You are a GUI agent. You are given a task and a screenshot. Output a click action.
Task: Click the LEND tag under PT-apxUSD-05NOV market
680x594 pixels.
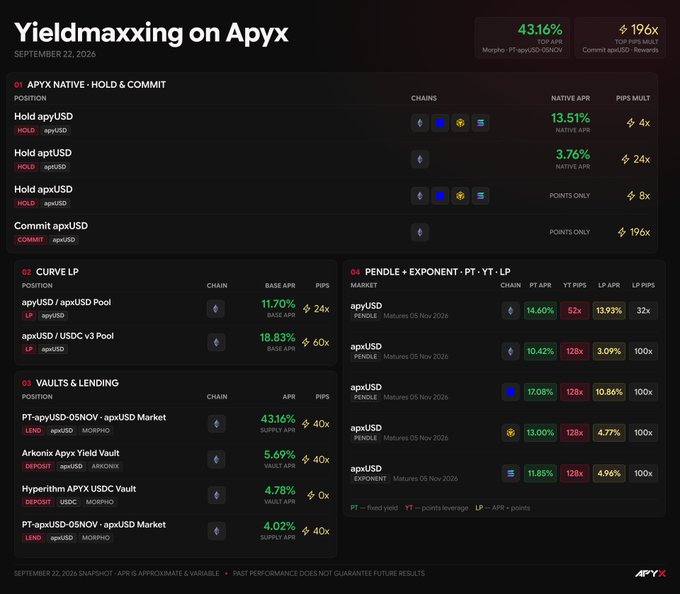pyautogui.click(x=33, y=538)
